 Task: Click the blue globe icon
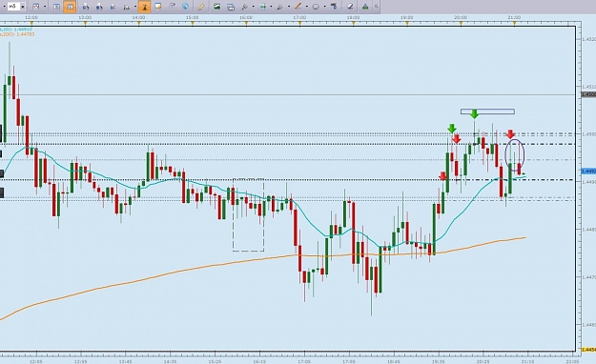[185, 7]
